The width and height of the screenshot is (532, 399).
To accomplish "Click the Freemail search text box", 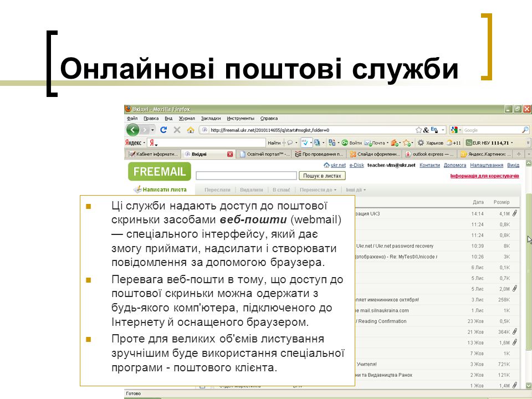I will point(246,176).
